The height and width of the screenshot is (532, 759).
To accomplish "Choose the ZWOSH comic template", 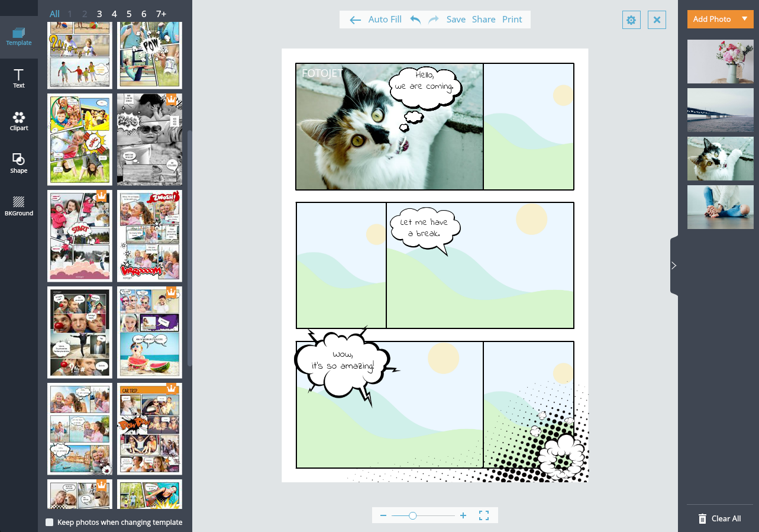I will point(150,236).
